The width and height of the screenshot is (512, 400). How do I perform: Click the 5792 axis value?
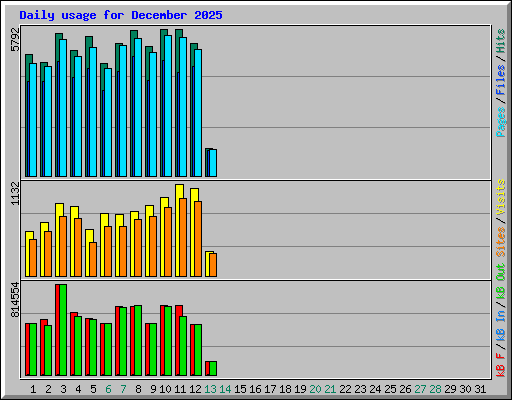[x=15, y=40]
